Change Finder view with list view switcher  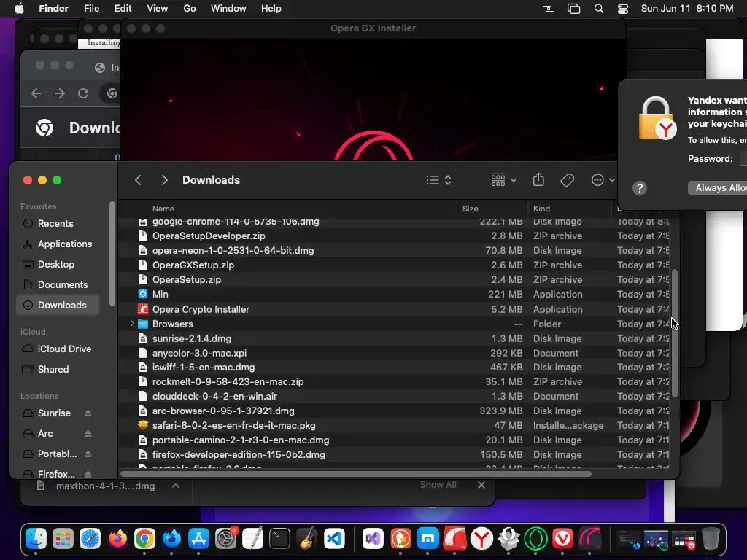tap(438, 180)
